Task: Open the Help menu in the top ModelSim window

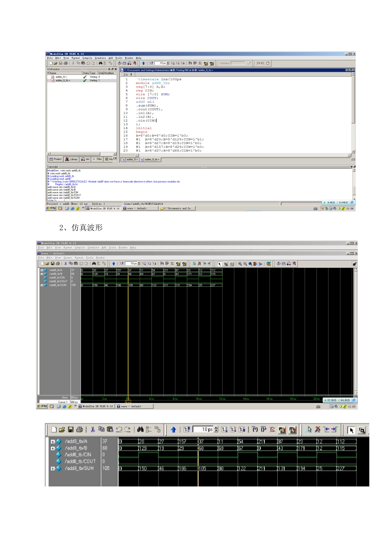Action: click(139, 58)
